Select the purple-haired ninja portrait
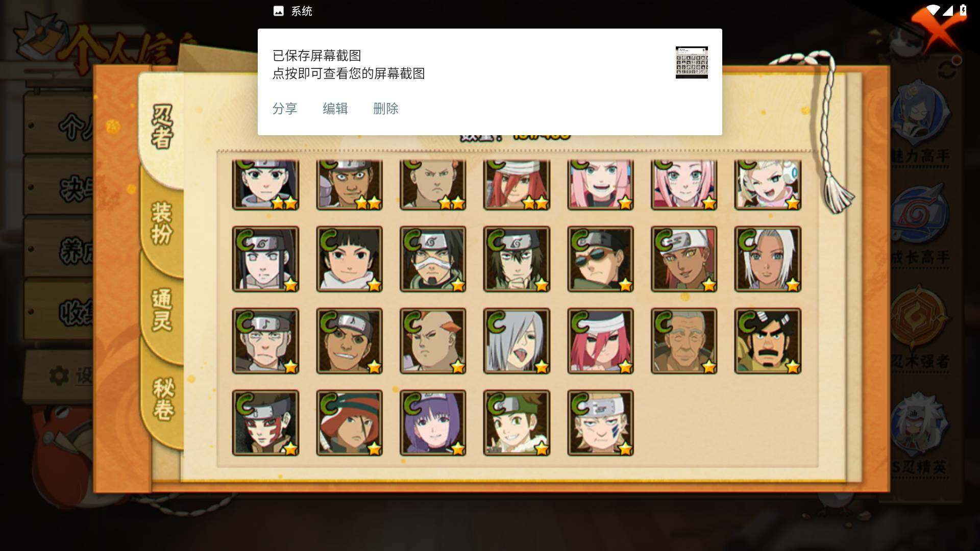Screen dimensions: 980x551 433,423
